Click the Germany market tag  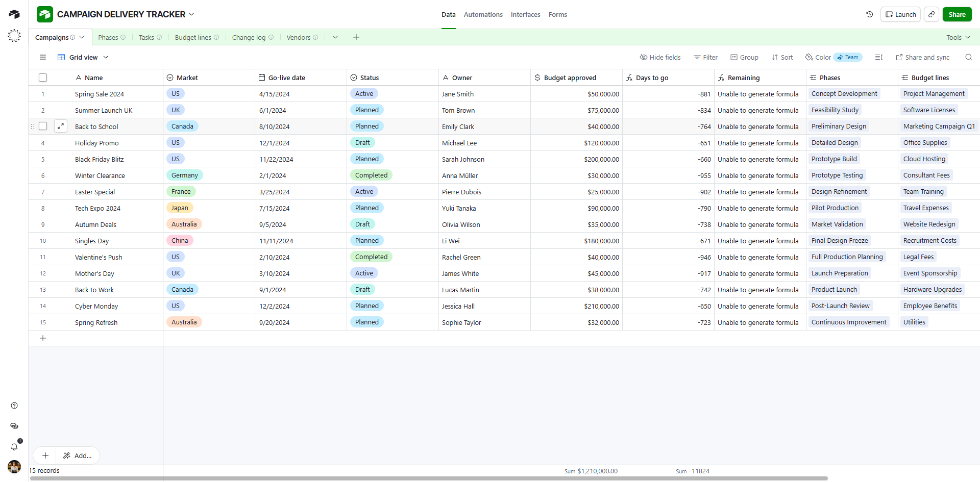(x=185, y=175)
